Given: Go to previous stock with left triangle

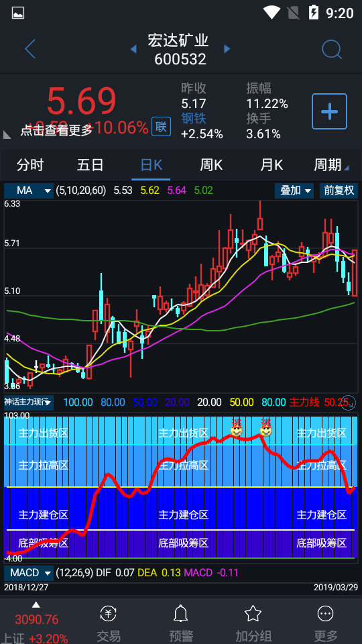Looking at the screenshot, I should click(x=133, y=49).
